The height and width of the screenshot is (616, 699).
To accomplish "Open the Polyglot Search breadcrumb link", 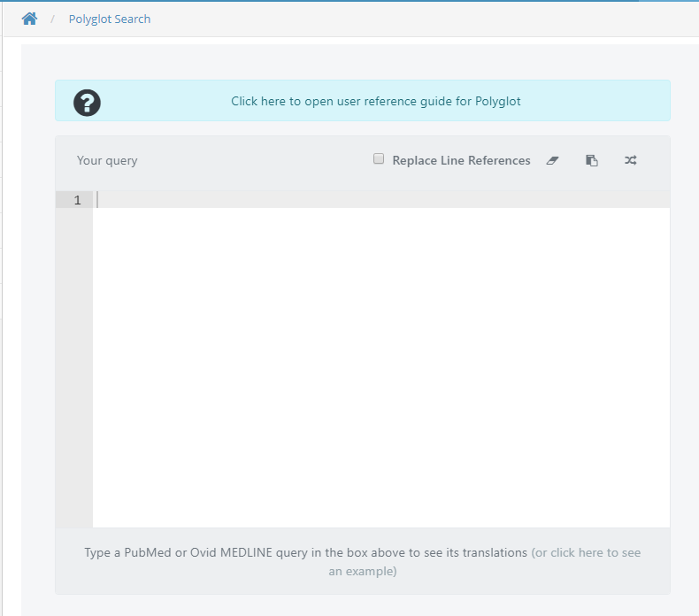I will [x=110, y=19].
